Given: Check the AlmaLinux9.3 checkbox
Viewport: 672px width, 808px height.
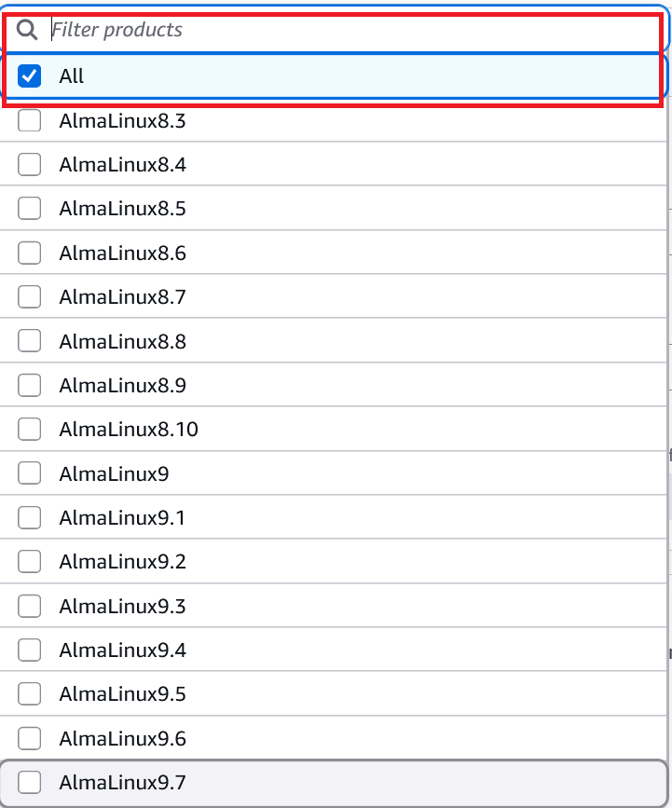Looking at the screenshot, I should click(x=30, y=607).
